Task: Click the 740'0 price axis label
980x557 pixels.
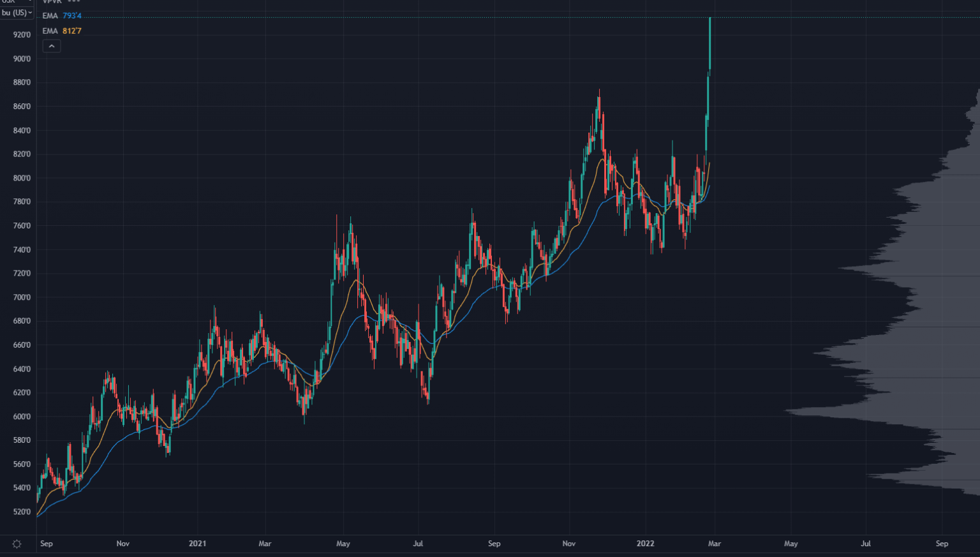Action: 22,249
